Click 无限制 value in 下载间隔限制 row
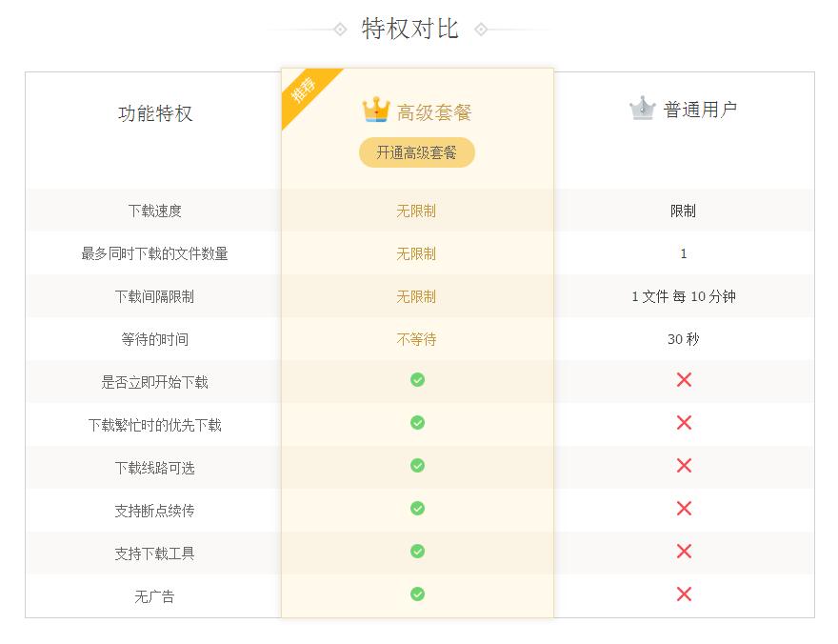This screenshot has width=838, height=644. pos(416,297)
